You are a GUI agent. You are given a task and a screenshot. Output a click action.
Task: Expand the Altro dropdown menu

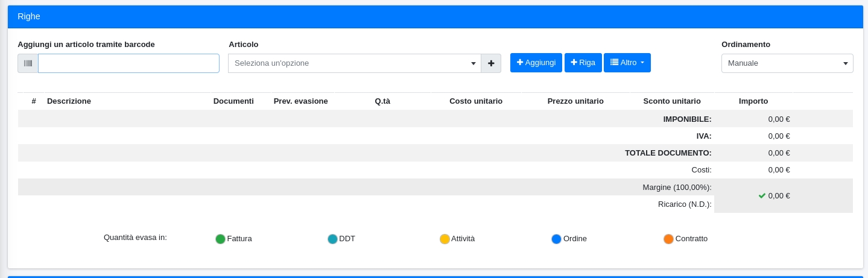(627, 63)
